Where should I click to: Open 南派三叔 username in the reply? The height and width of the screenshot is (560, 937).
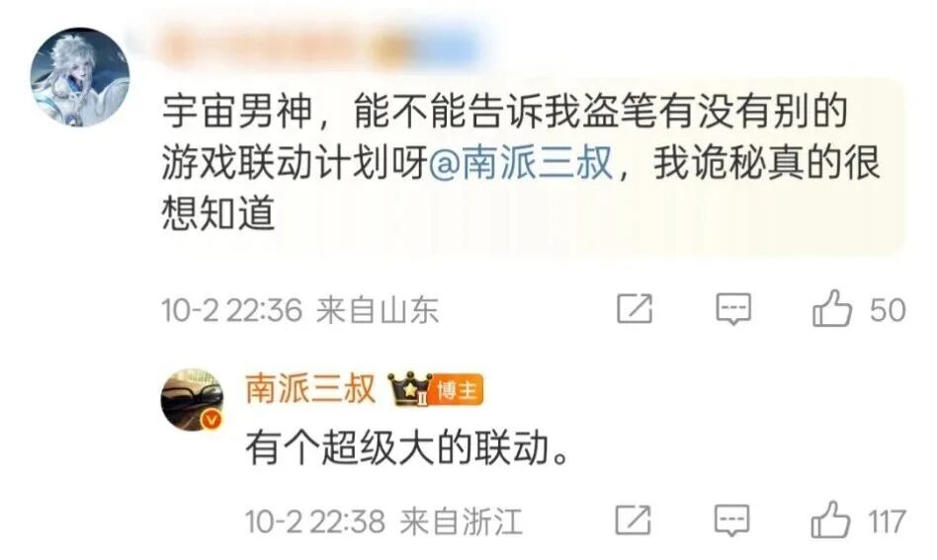point(310,389)
